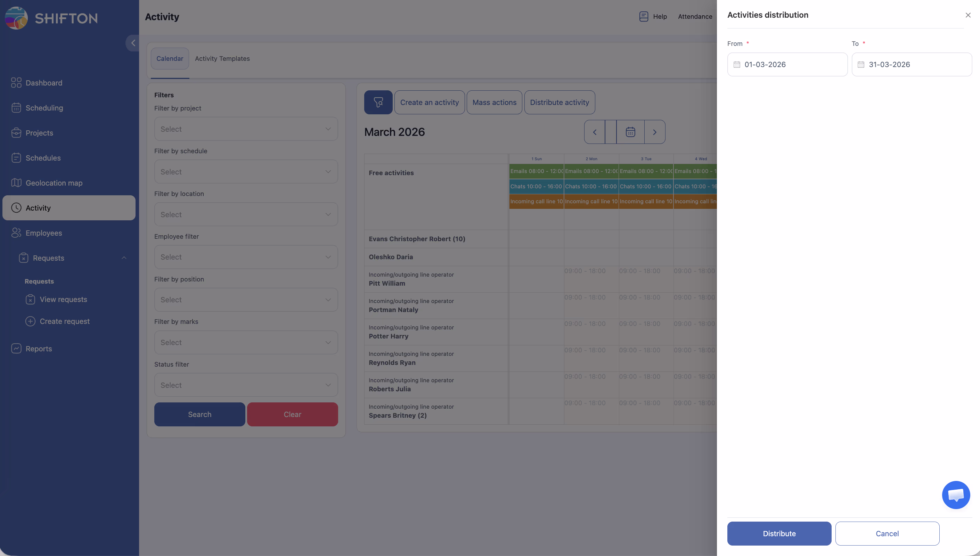Screen dimensions: 980x556
Task: Open the Employee filter dropdown
Action: [x=246, y=257]
